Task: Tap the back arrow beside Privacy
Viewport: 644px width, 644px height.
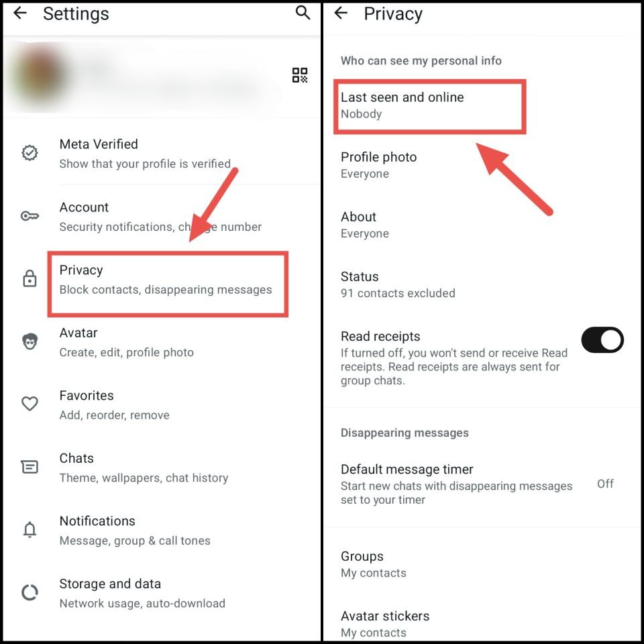Action: (341, 13)
